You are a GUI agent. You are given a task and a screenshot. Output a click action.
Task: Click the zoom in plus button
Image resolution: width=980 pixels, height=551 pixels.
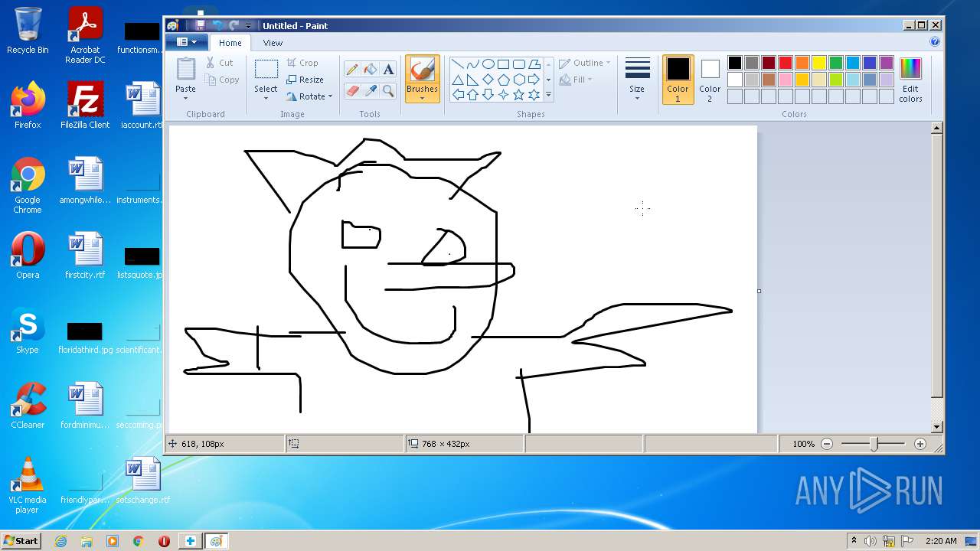coord(920,444)
